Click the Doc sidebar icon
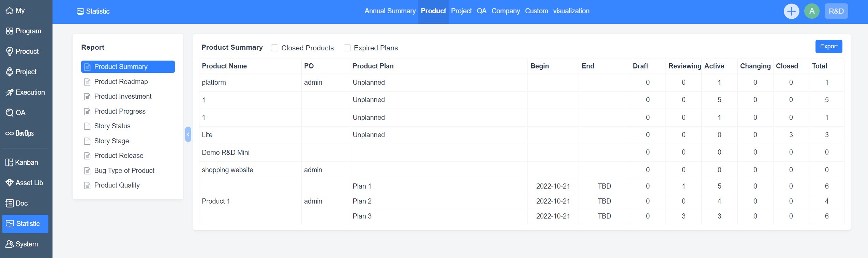 coord(10,204)
